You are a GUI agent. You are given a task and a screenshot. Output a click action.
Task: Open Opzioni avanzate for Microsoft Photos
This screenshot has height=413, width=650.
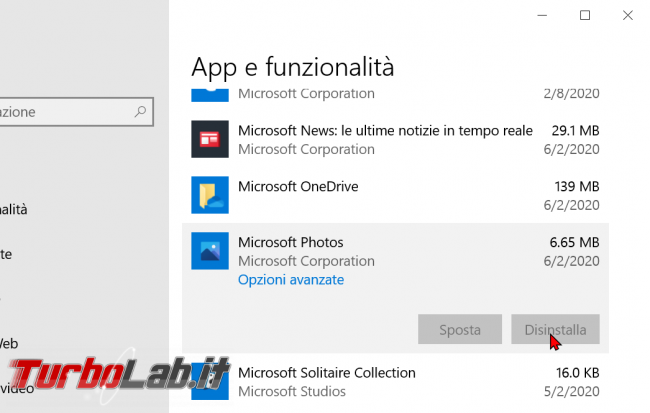[x=291, y=280]
